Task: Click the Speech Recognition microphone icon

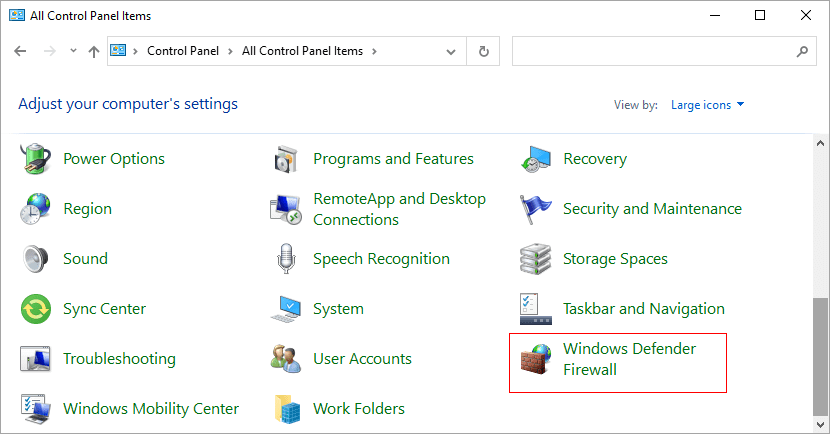Action: 286,258
